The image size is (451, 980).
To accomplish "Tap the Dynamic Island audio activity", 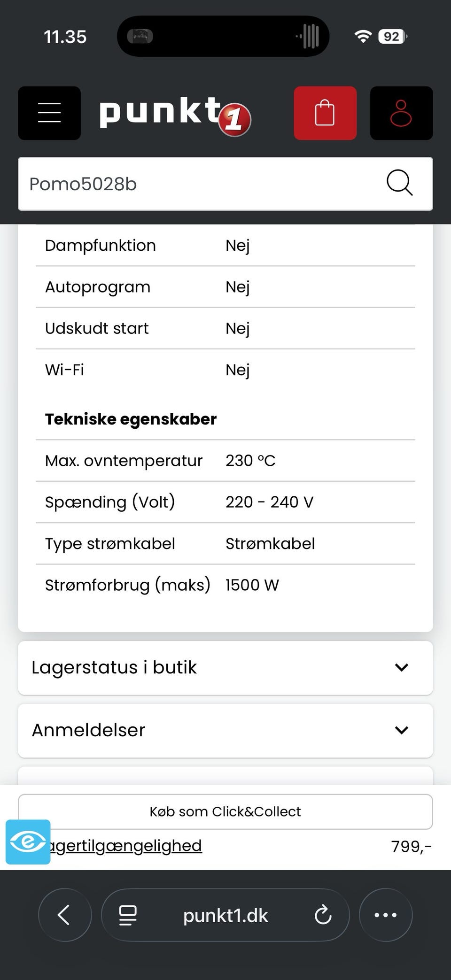I will (308, 36).
